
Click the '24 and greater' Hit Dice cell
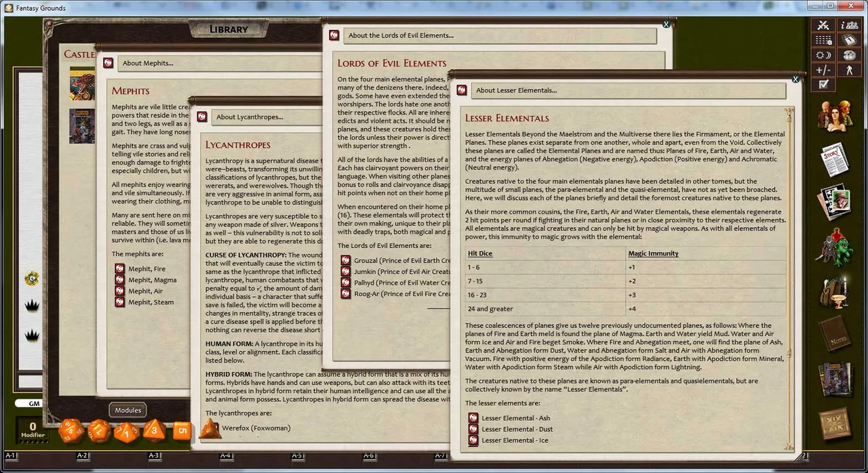[546, 309]
